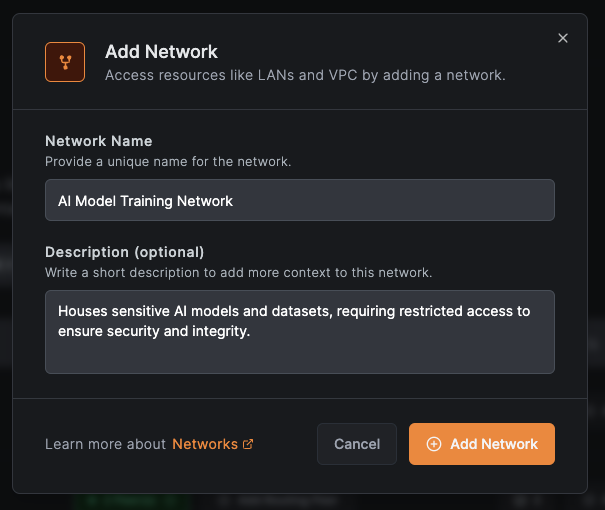Viewport: 605px width, 510px height.
Task: Close the Add Network dialog with X
Action: click(563, 38)
